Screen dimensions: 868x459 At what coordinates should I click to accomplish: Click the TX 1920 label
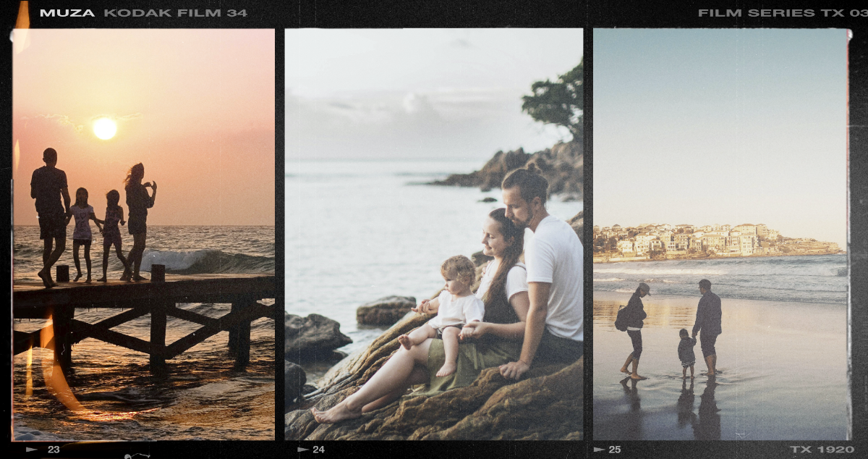click(x=822, y=450)
